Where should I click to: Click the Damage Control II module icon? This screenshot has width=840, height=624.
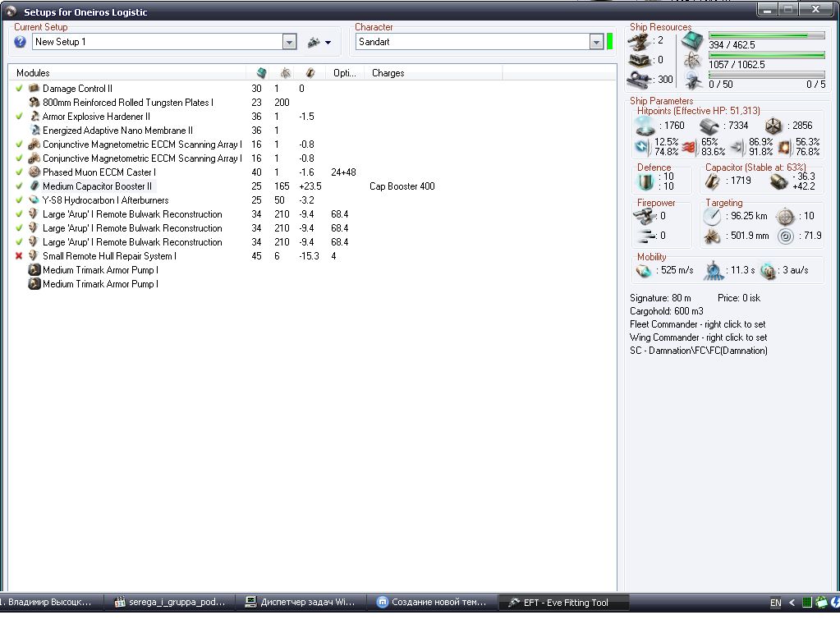[34, 89]
